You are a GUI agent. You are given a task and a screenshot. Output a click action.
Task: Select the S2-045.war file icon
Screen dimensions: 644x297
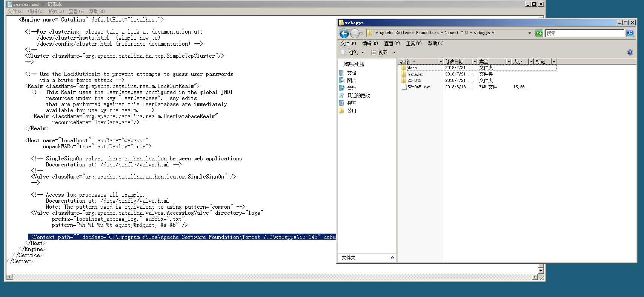click(404, 87)
